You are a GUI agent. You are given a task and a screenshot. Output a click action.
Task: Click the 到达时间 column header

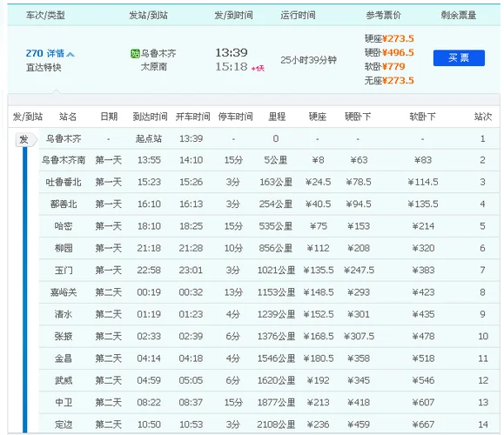click(x=150, y=117)
